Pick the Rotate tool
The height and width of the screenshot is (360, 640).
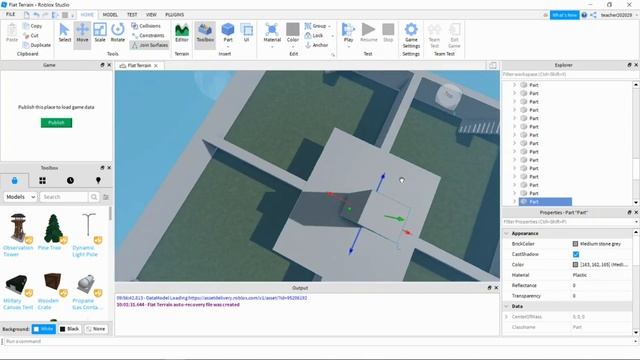coord(118,33)
